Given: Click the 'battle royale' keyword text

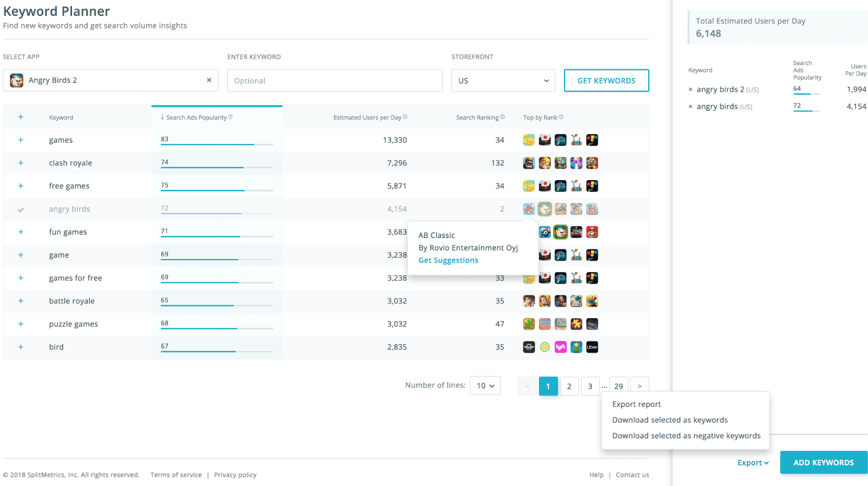Looking at the screenshot, I should coord(71,301).
